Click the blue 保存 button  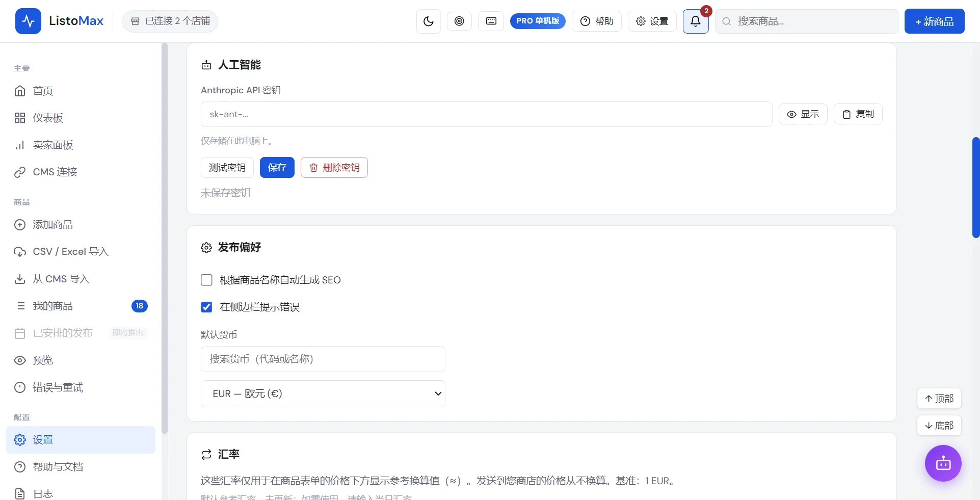pos(277,167)
